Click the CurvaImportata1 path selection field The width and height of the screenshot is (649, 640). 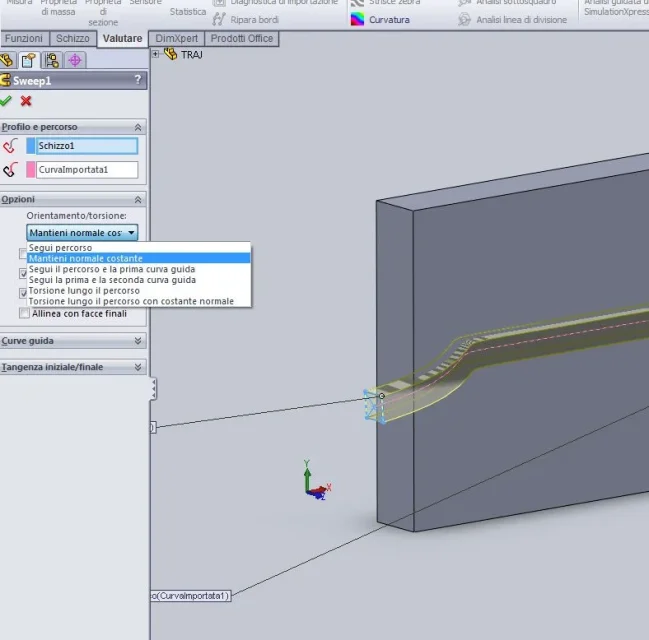click(87, 170)
